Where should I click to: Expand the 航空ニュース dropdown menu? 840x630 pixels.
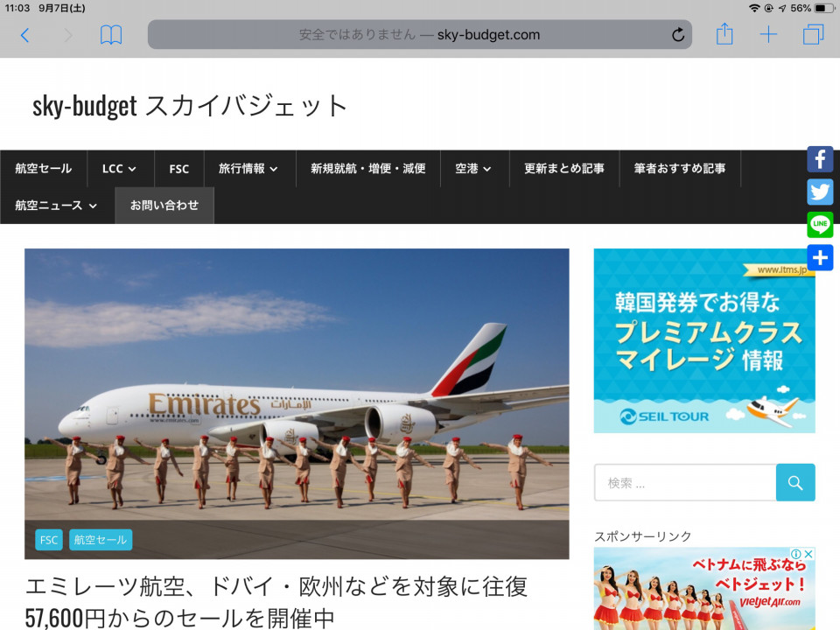click(56, 206)
